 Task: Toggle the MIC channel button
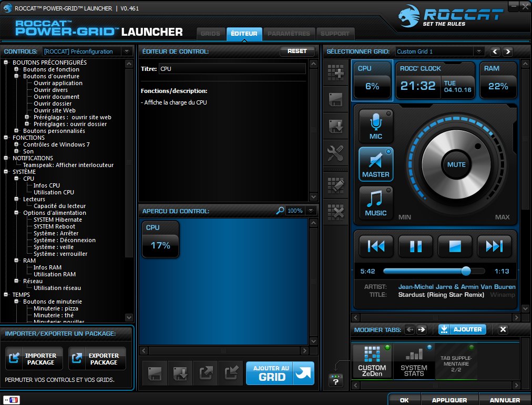(376, 127)
